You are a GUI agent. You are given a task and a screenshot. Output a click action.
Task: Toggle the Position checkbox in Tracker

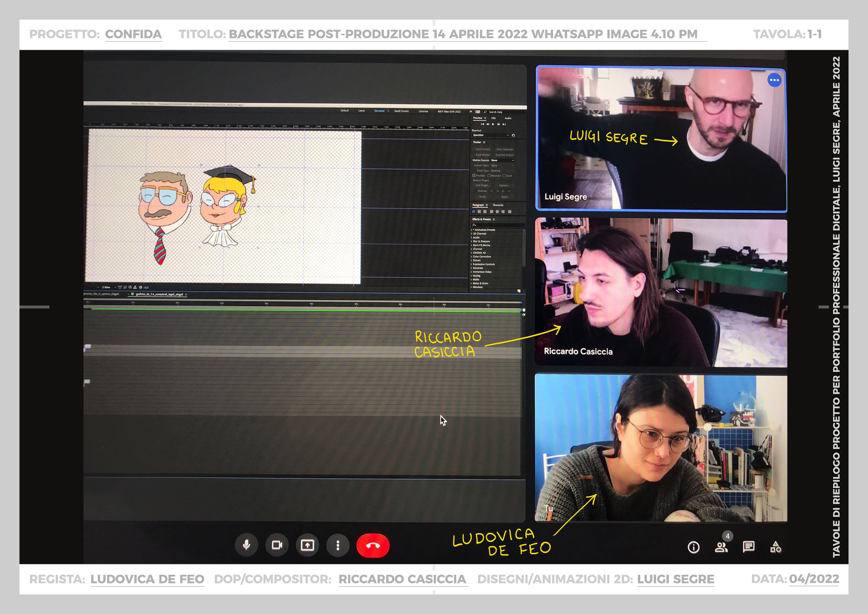click(x=474, y=176)
